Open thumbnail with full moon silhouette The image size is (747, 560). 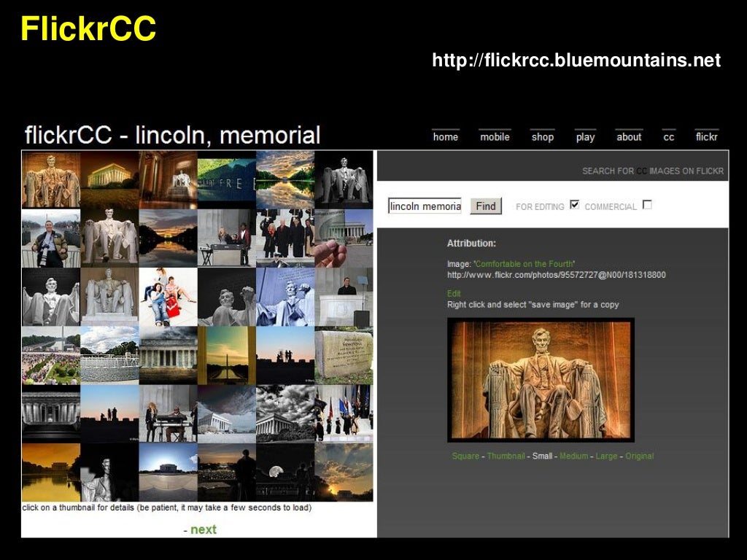click(x=285, y=472)
